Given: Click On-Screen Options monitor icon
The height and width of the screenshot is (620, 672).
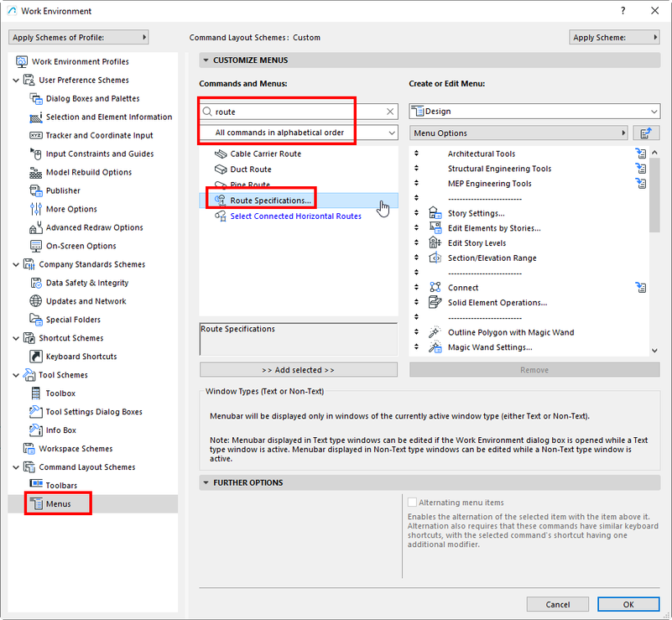Looking at the screenshot, I should point(35,246).
